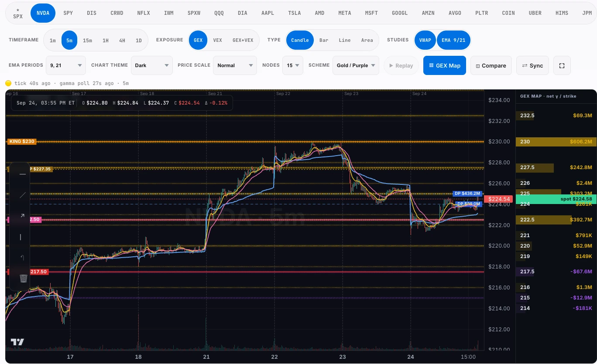Viewport: 597px width, 364px height.
Task: Select the horizontal line drawing tool
Action: click(x=22, y=174)
